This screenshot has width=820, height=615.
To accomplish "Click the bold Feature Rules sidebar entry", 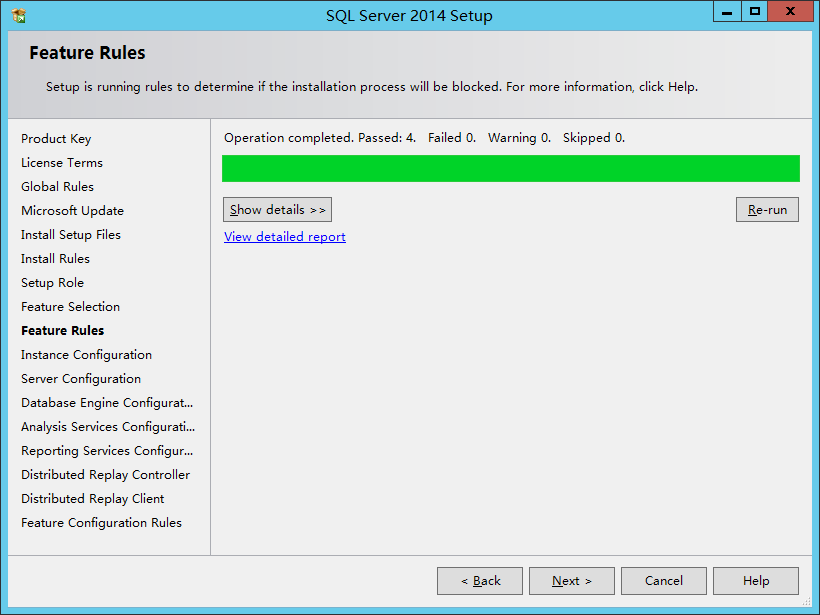I will (62, 331).
